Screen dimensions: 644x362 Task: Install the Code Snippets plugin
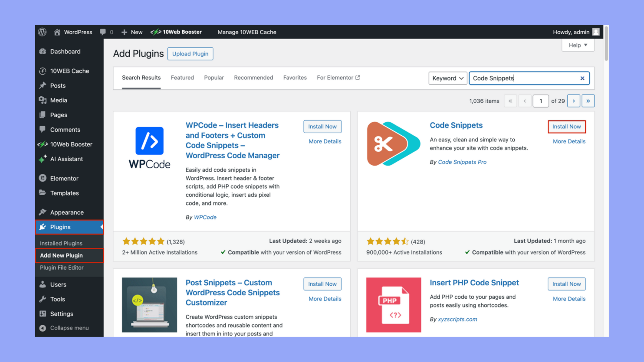567,126
